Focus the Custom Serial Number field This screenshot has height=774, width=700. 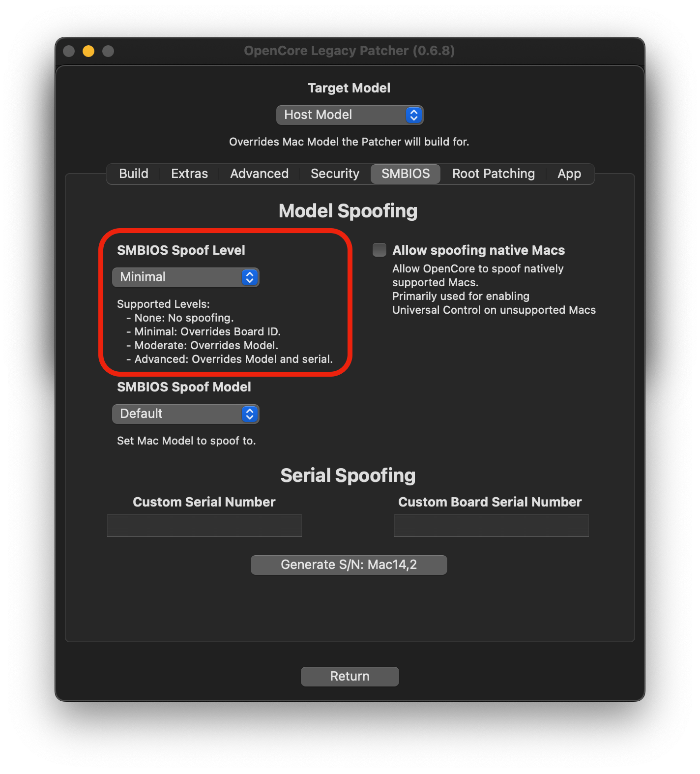(x=204, y=526)
